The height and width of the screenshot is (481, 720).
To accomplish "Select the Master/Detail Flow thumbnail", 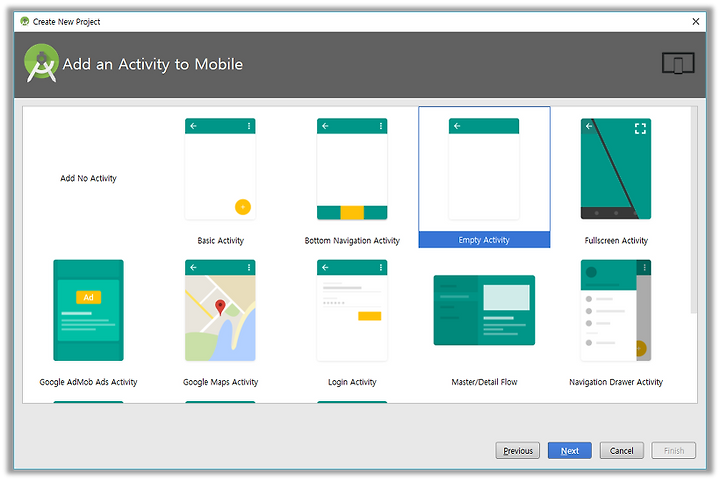I will [x=484, y=310].
